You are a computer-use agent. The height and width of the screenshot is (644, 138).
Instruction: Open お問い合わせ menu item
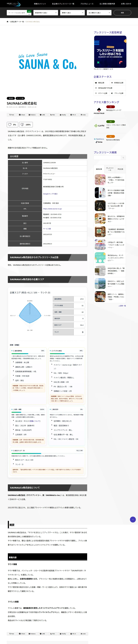126,4
